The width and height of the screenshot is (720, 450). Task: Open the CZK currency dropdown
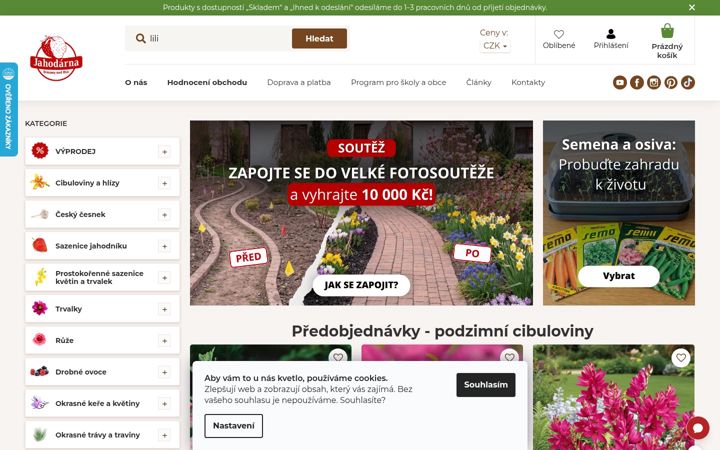(x=495, y=46)
